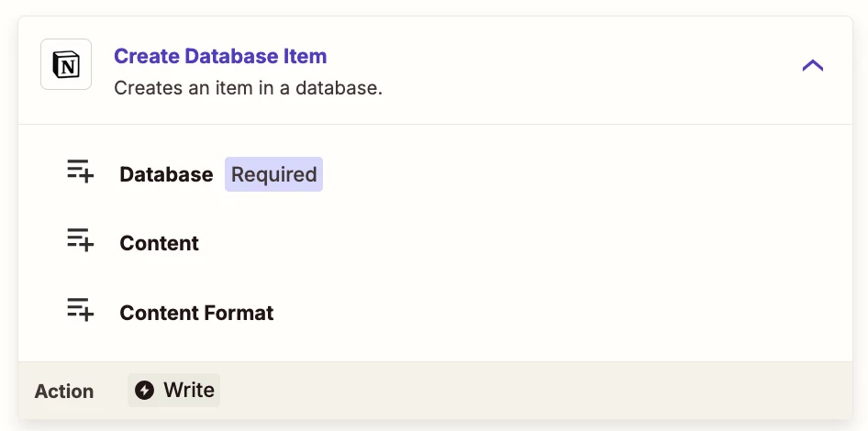This screenshot has height=431, width=868.
Task: Click the lightning bolt icon in Write badge
Action: [144, 391]
